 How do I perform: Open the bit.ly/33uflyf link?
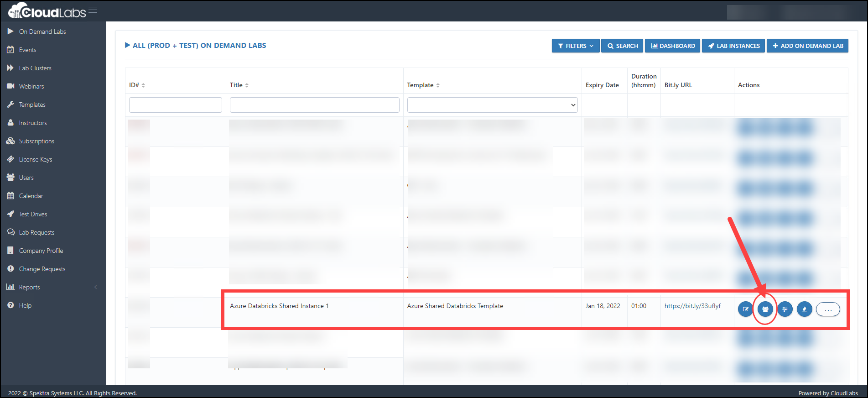tap(692, 306)
